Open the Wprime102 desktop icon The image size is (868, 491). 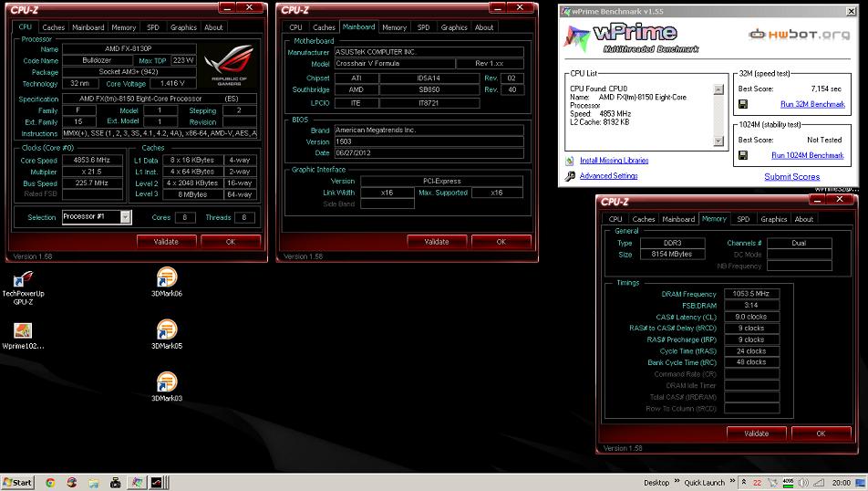click(x=23, y=337)
